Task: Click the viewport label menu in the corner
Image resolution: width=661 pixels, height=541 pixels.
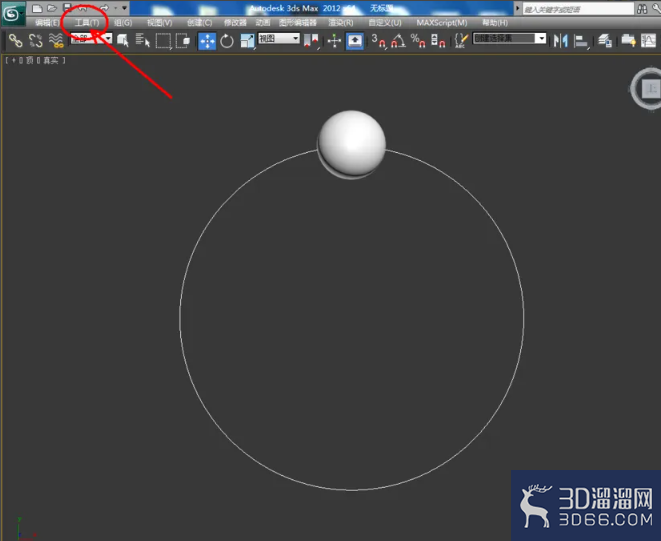Action: click(35, 60)
